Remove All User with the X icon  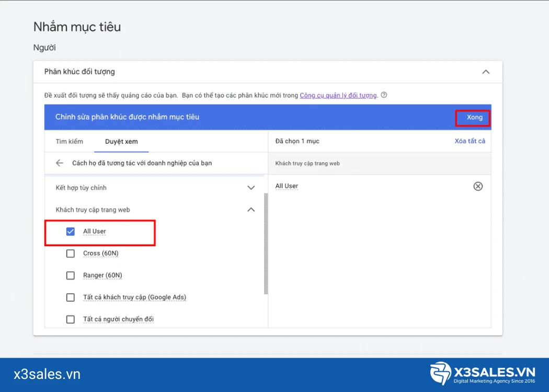pyautogui.click(x=478, y=186)
